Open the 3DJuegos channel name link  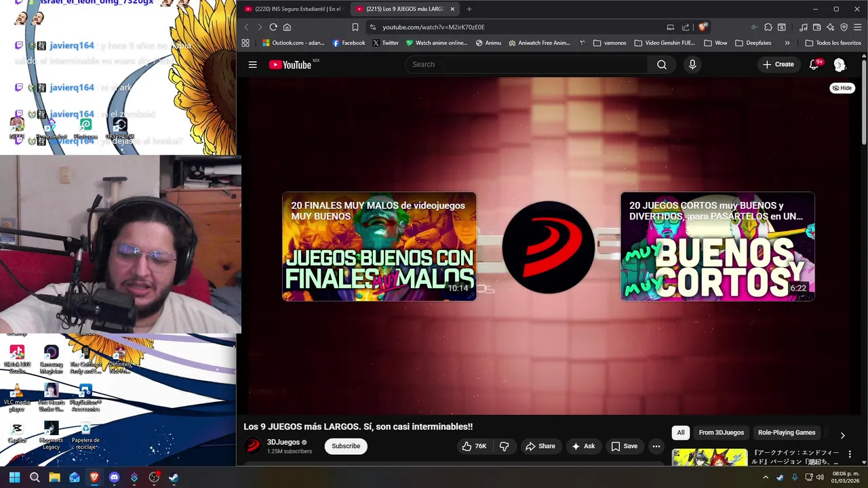pos(283,442)
